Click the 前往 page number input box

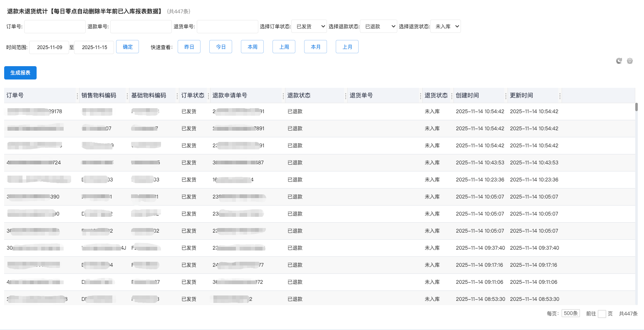point(602,314)
